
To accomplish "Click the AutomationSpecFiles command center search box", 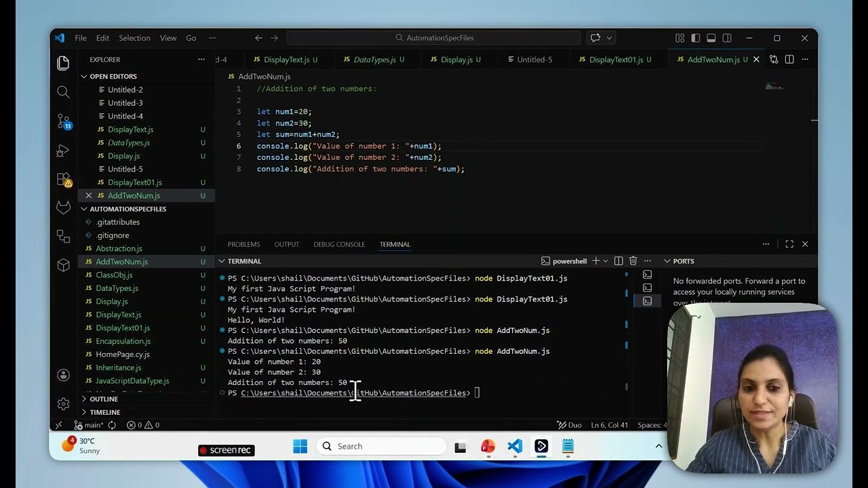I will [433, 38].
